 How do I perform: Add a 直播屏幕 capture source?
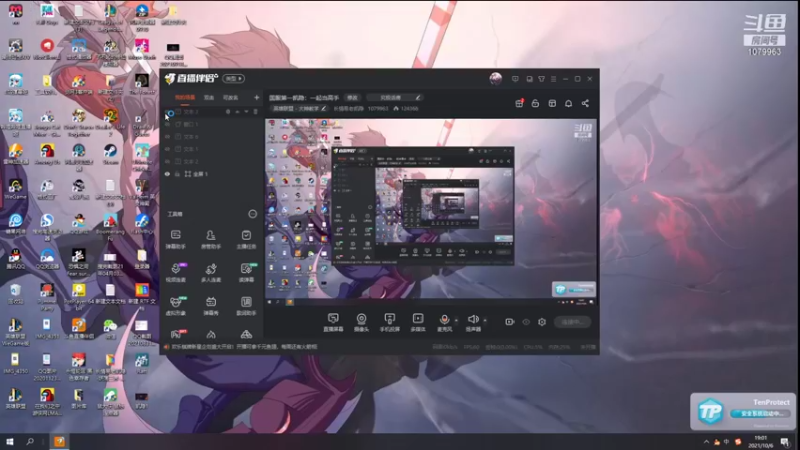333,322
